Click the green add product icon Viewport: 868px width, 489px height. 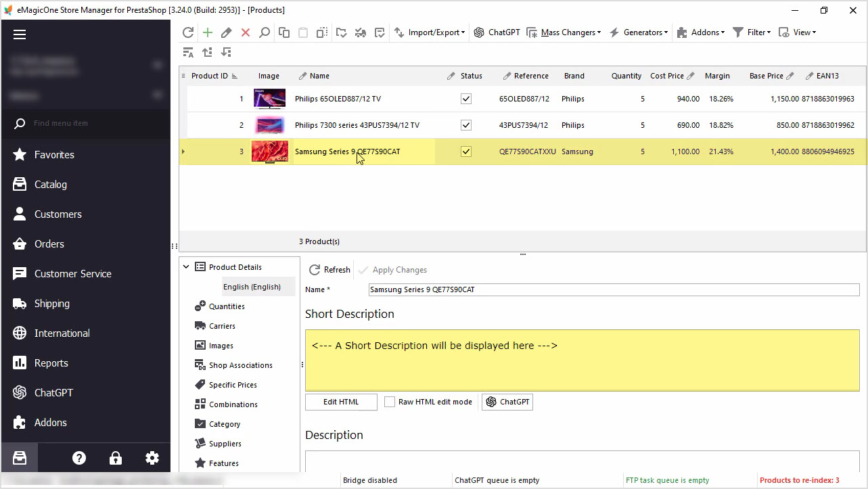(x=207, y=32)
